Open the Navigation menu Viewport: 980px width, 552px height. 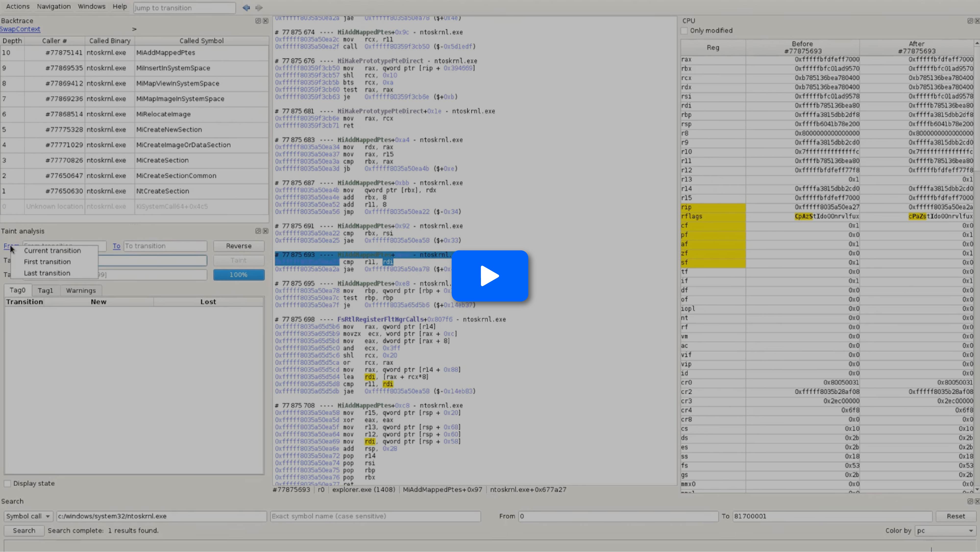pos(54,6)
